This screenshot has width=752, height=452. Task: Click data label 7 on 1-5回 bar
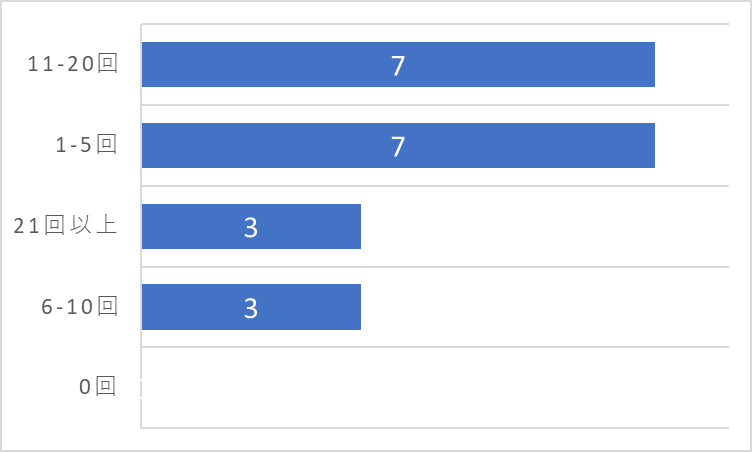coord(398,146)
